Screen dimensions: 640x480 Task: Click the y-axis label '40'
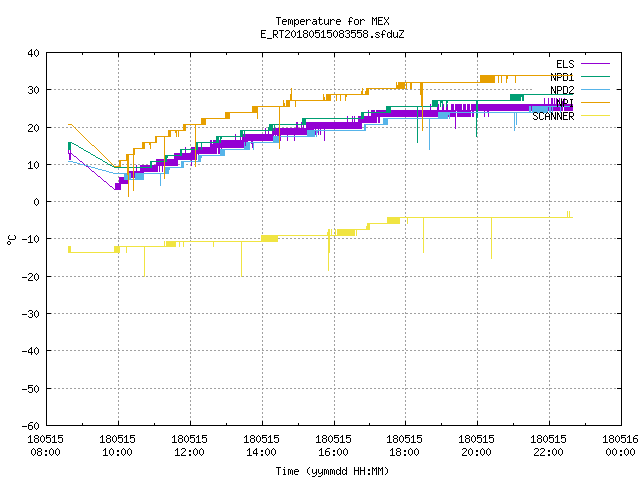33,53
